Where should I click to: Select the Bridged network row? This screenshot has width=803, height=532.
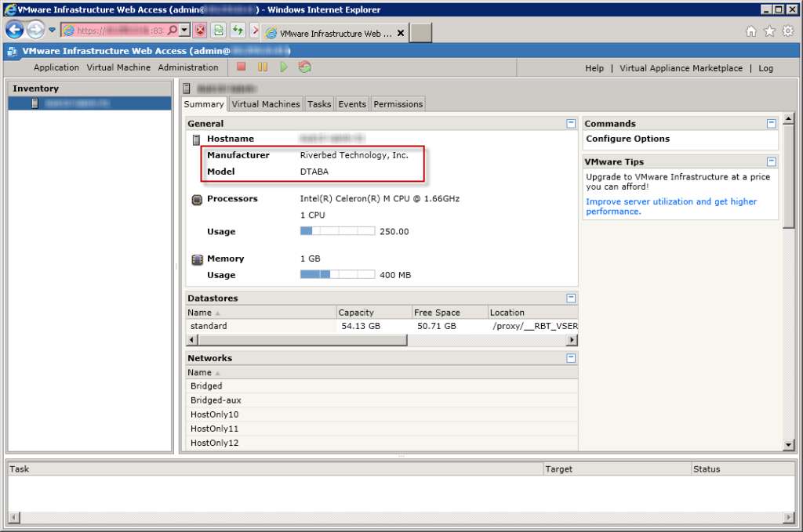point(382,385)
